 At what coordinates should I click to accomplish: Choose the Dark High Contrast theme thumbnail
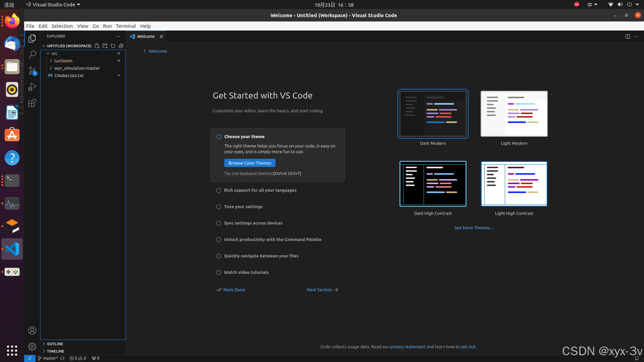433,184
